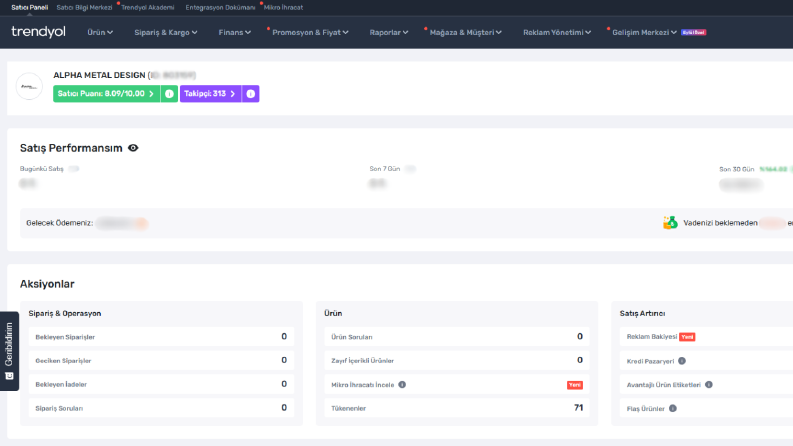Click the money bag early payment icon
The image size is (793, 446).
(x=670, y=222)
